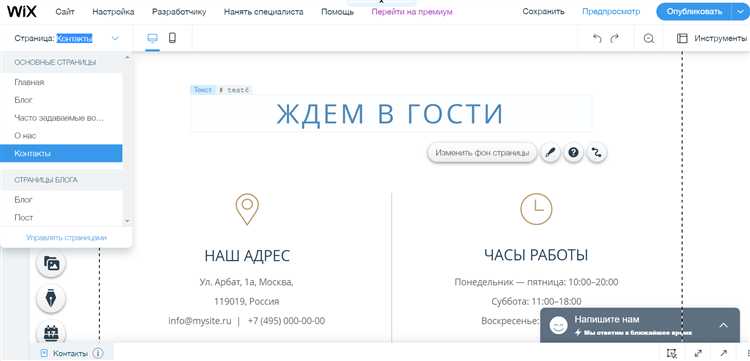Open the Инструменты tools panel

[712, 39]
